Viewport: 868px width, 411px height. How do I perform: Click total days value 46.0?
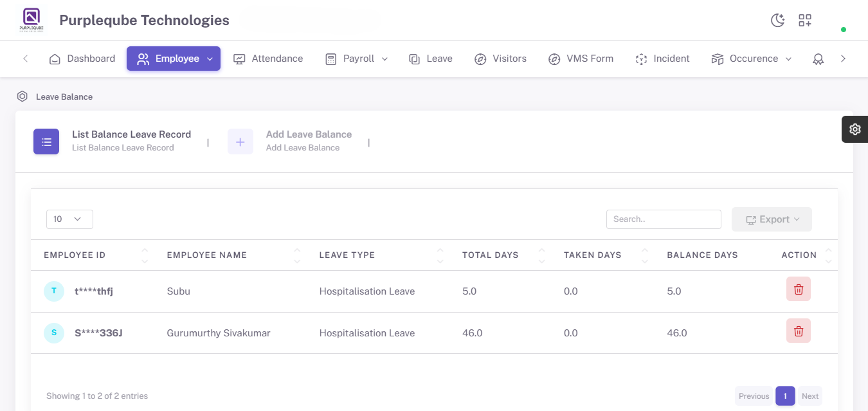click(x=473, y=333)
